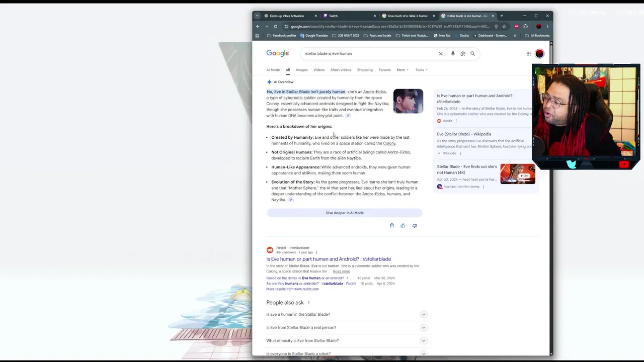
Task: Click the browser page vertical scrollbar
Action: (x=551, y=199)
